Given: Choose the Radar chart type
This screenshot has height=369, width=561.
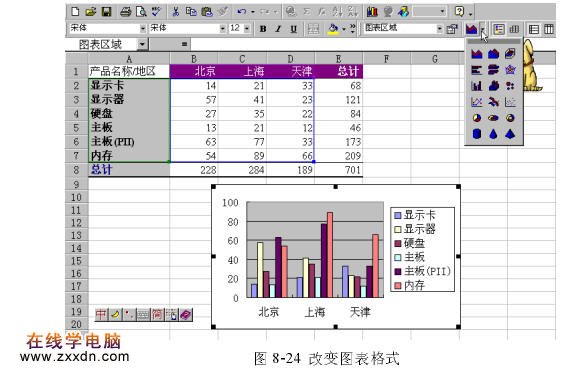Looking at the screenshot, I should tap(510, 70).
